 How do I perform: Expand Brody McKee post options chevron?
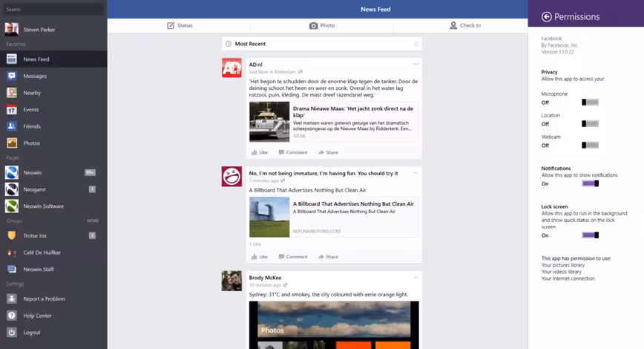415,278
